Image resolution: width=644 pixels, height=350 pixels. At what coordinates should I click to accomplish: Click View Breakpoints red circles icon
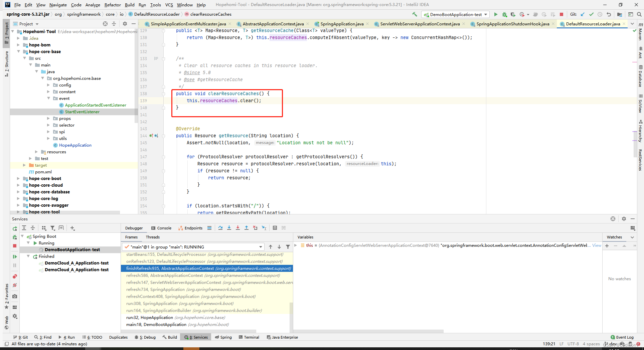(x=15, y=276)
